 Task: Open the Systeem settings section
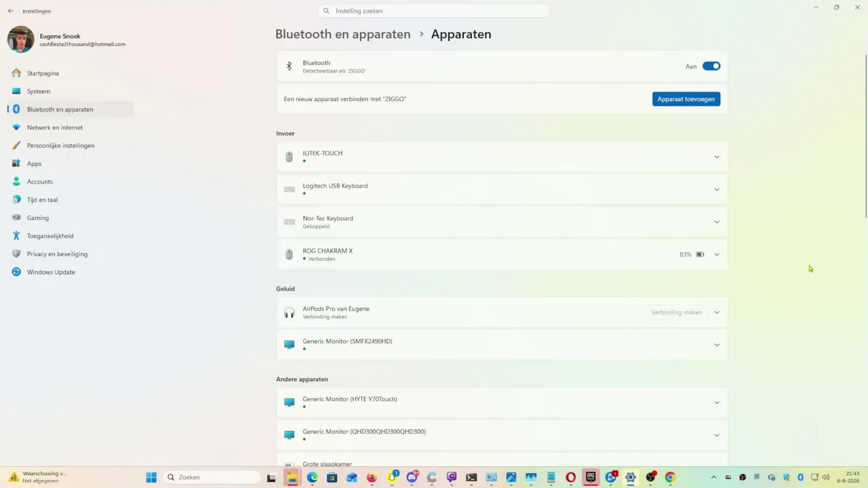click(71, 91)
